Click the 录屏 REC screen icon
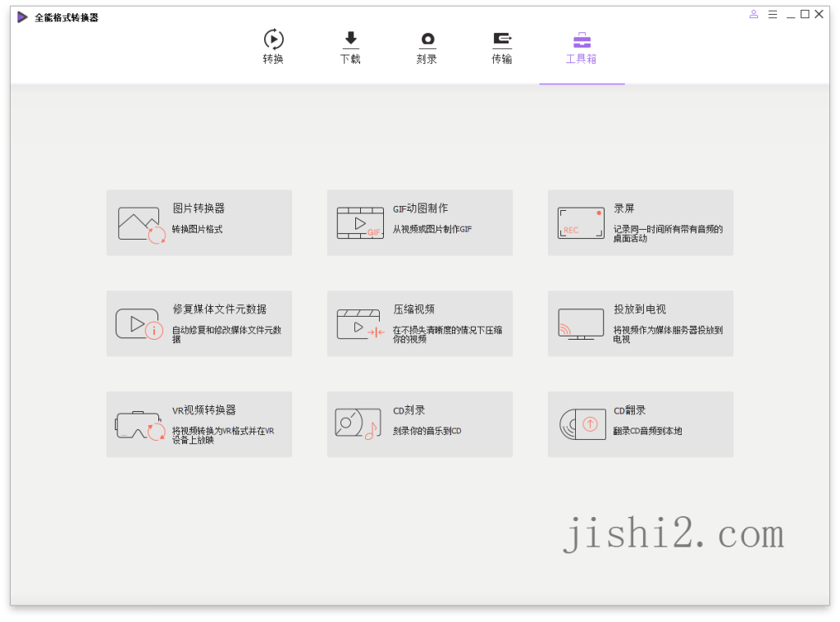840x622 pixels. pos(581,223)
